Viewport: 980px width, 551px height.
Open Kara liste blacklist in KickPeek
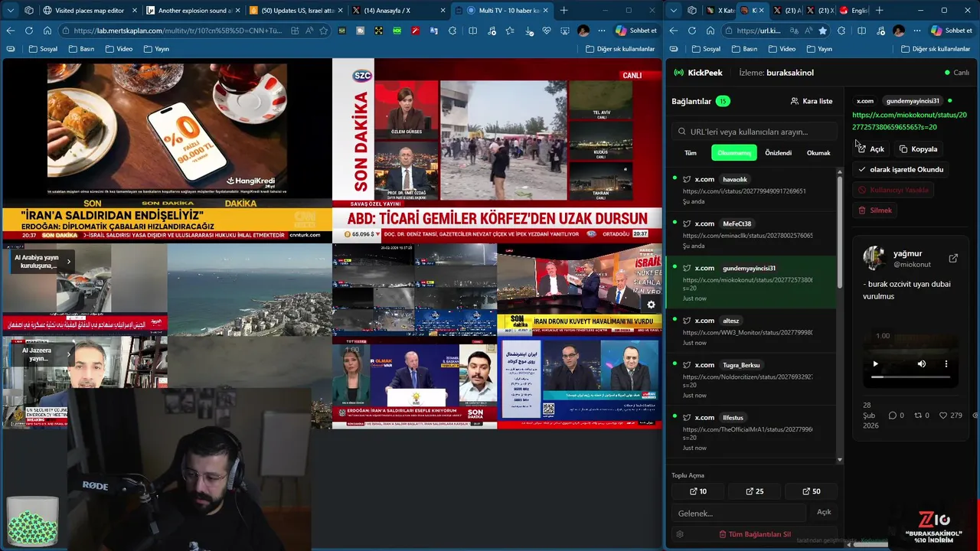tap(812, 101)
